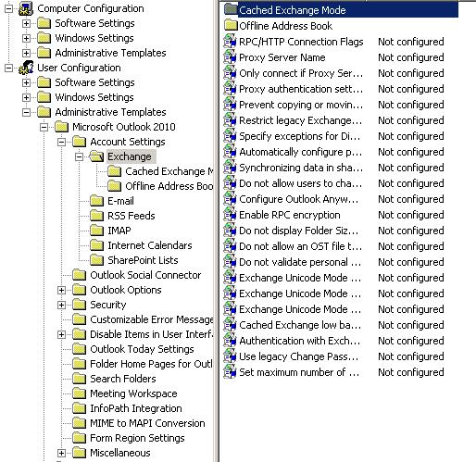Click the User Configuration icon
This screenshot has width=476, height=462.
pyautogui.click(x=26, y=68)
